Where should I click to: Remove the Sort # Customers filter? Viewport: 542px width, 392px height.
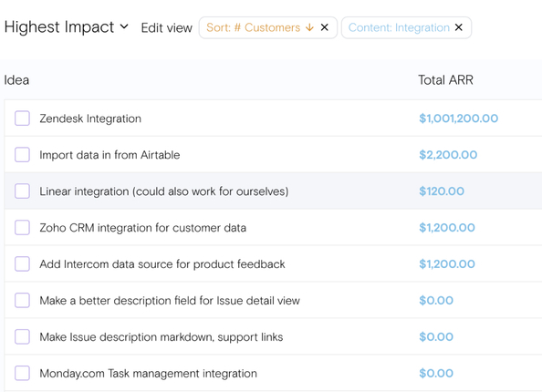pyautogui.click(x=324, y=27)
